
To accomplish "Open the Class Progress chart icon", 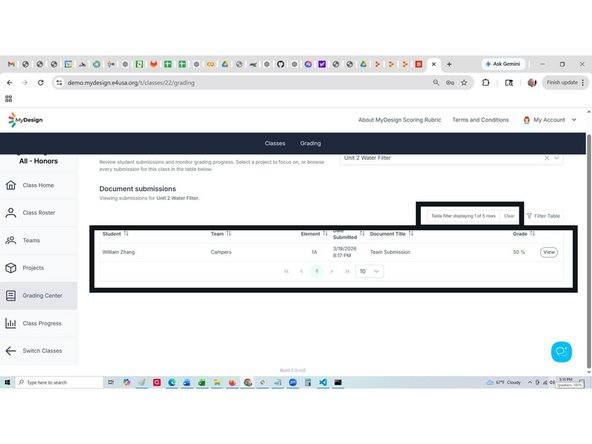I will point(11,323).
